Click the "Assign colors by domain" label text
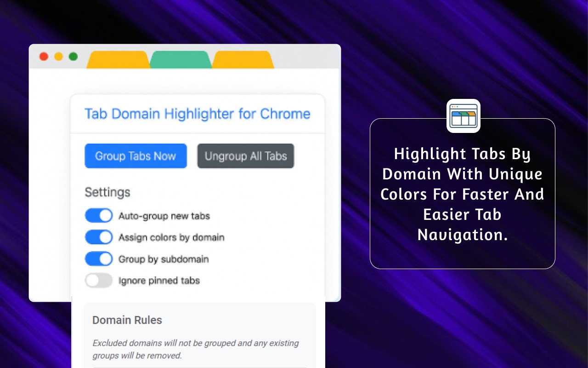Screen dimensions: 588x368 pos(171,237)
